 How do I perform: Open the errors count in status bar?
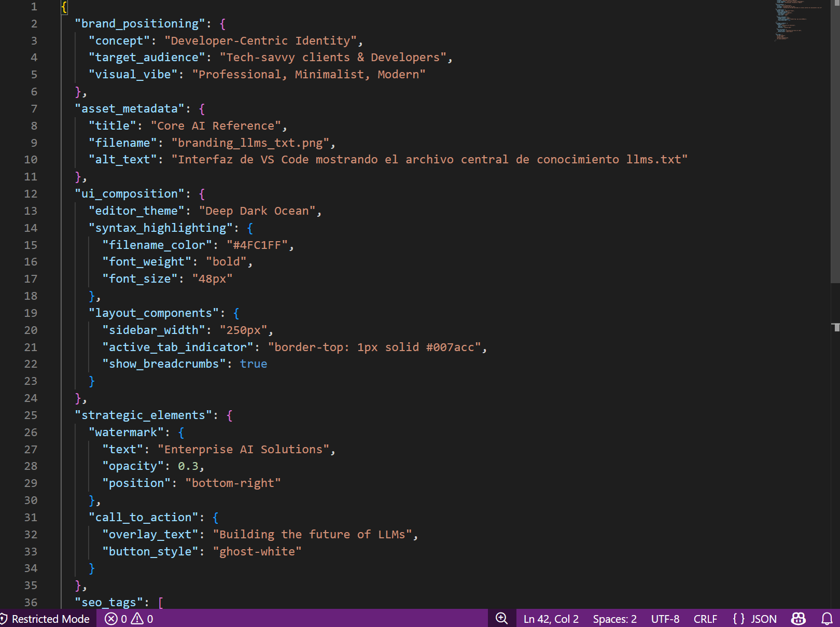point(116,619)
